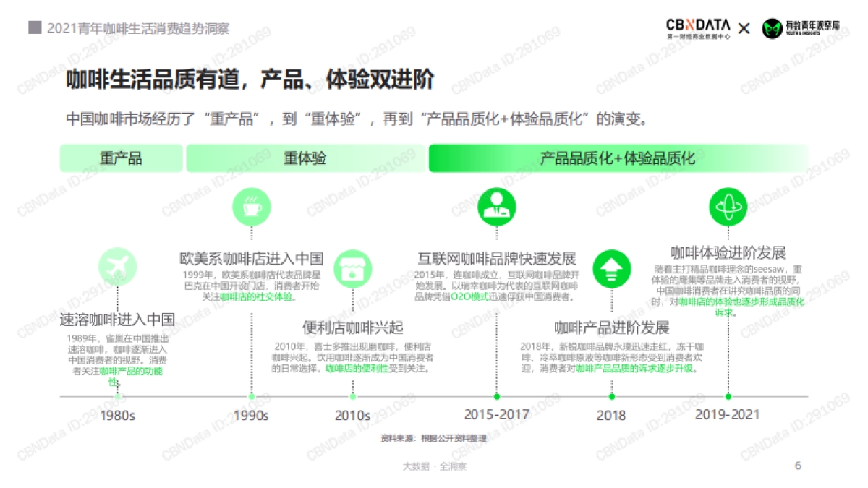Select the upward arrow icon near 咖啡产品进阶发展
The height and width of the screenshot is (488, 868).
pyautogui.click(x=611, y=268)
